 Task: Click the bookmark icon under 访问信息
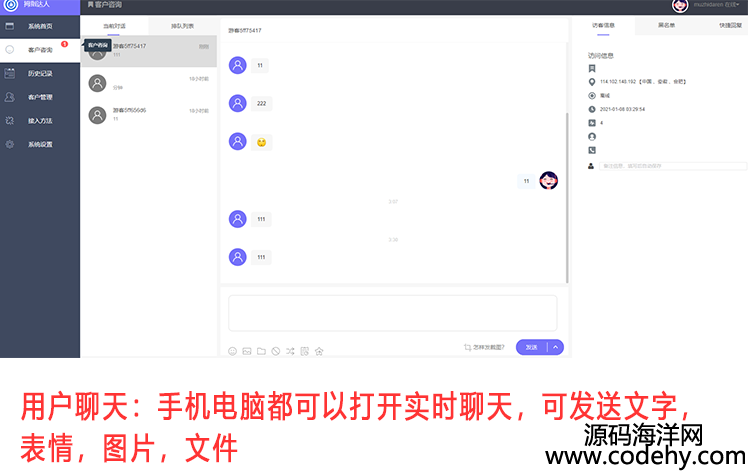click(592, 68)
